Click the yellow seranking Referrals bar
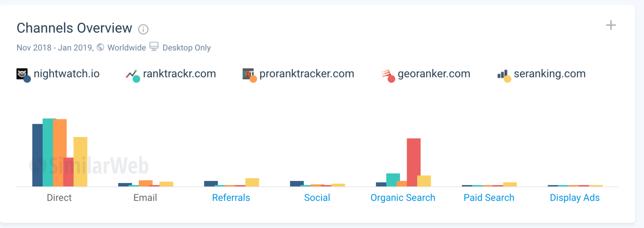This screenshot has width=644, height=228. [x=252, y=182]
